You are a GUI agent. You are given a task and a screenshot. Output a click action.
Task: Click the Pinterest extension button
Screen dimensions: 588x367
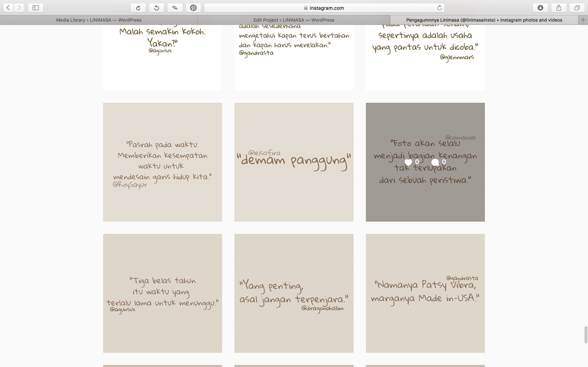[193, 8]
